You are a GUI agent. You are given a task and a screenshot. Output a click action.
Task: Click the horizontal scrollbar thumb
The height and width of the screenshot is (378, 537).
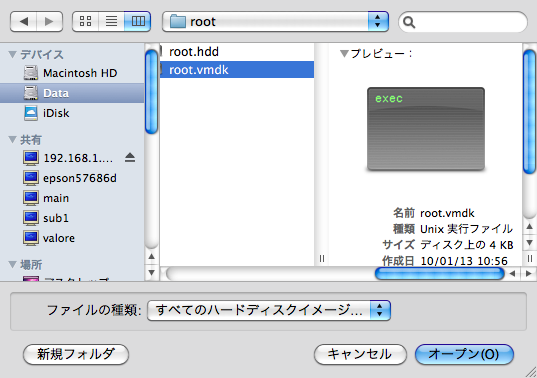pos(439,274)
